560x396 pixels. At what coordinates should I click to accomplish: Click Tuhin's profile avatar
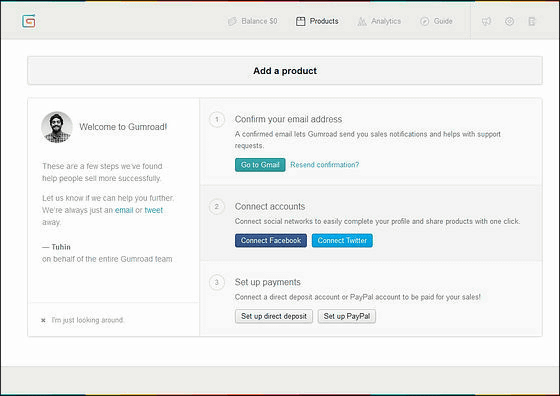pos(57,127)
